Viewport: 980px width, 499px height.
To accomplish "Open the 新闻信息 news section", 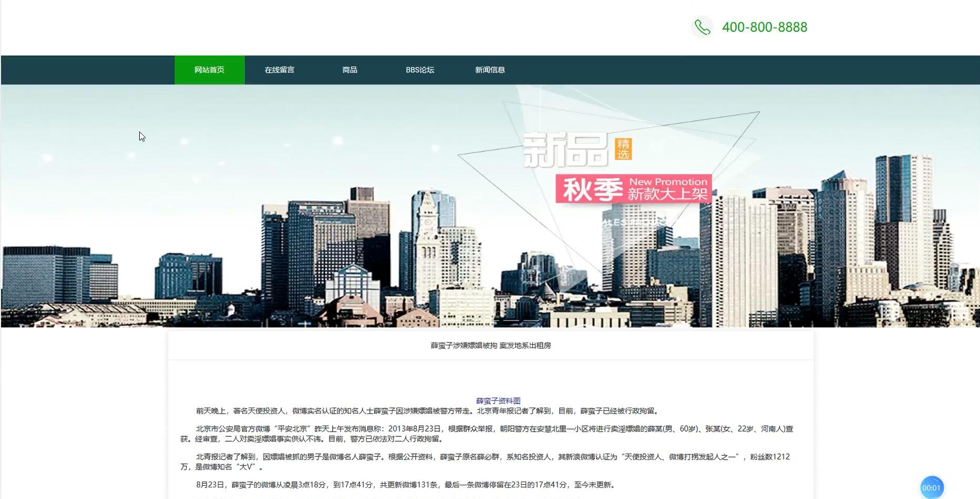I will click(x=490, y=69).
